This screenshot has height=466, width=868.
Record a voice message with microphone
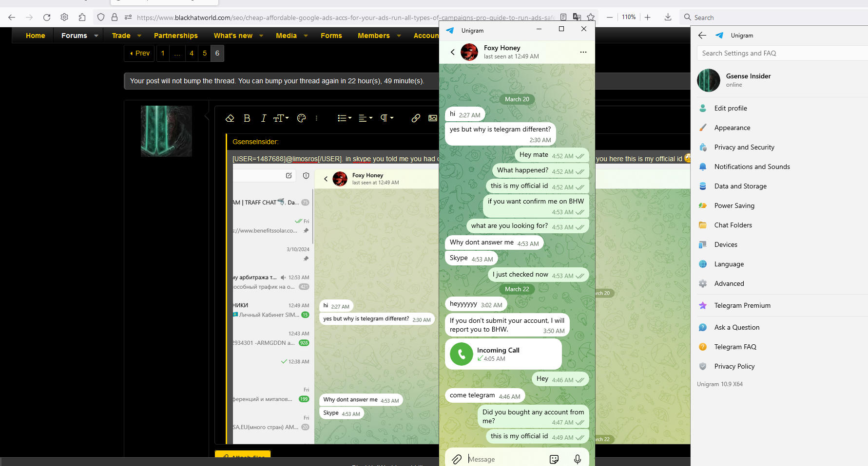pos(578,459)
